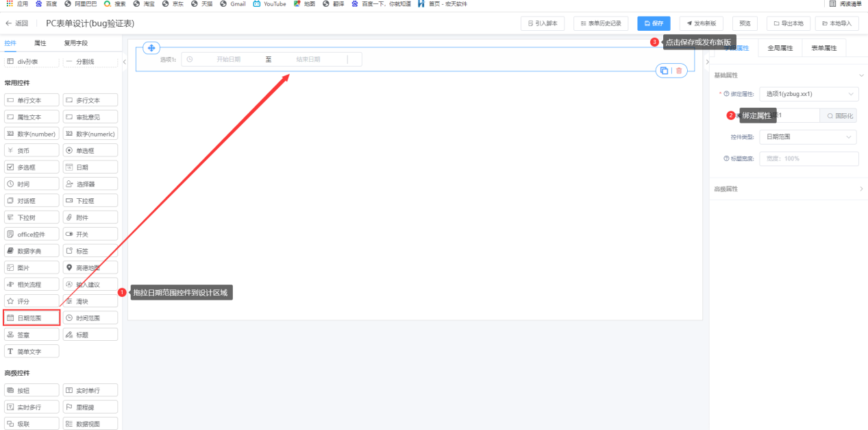Select the 单行文本 control

(x=32, y=100)
